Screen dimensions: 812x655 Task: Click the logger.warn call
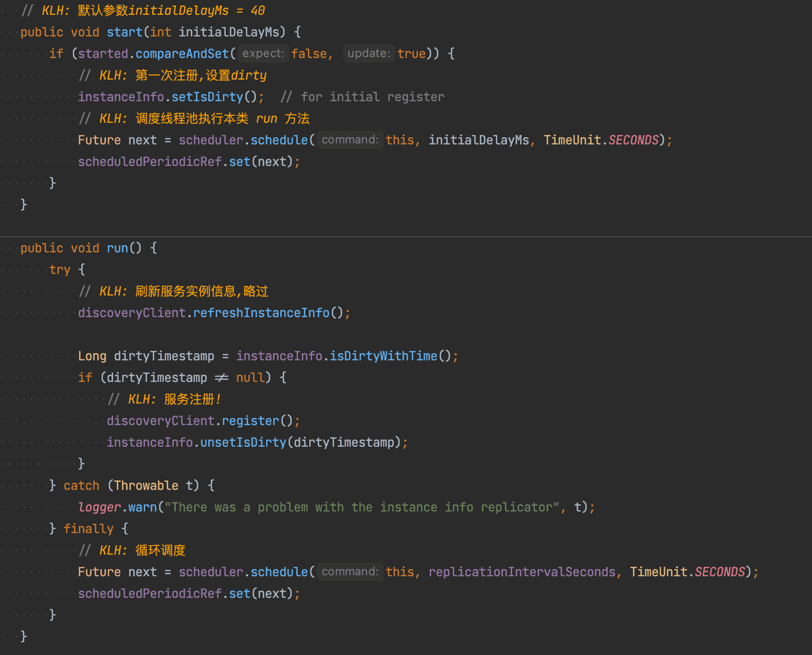coord(117,507)
